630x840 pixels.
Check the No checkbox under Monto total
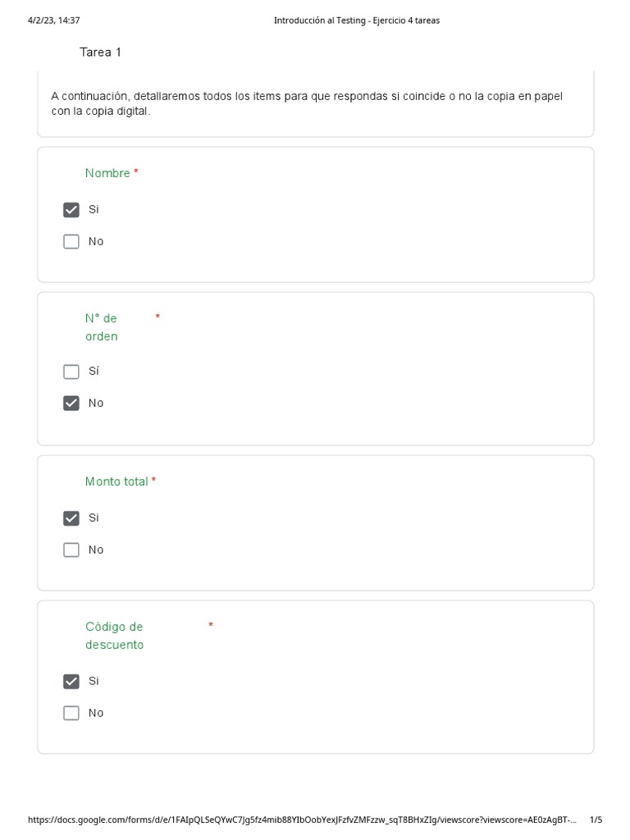(71, 550)
